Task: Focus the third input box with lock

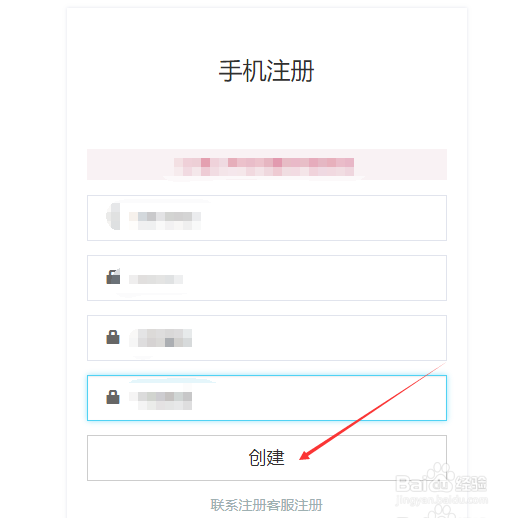Action: (x=267, y=338)
